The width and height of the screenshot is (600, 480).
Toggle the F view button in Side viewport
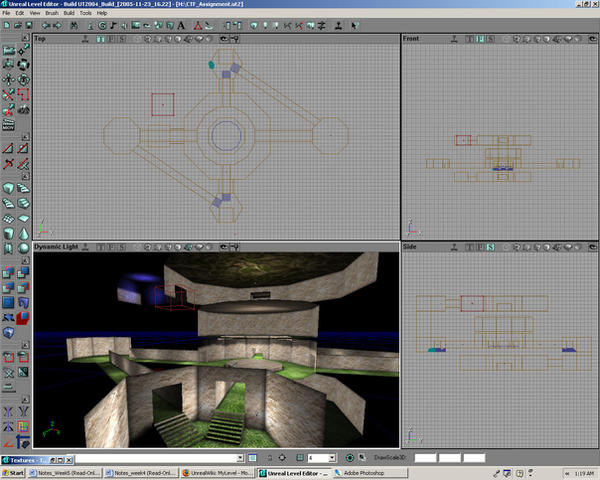tap(480, 247)
